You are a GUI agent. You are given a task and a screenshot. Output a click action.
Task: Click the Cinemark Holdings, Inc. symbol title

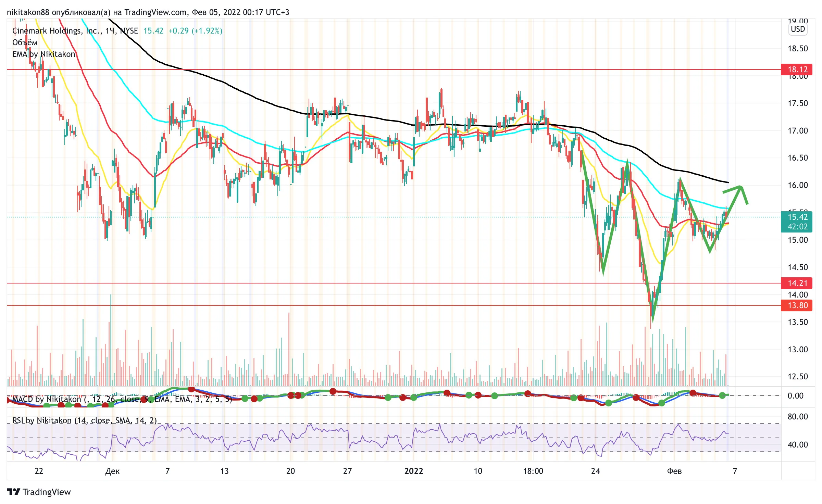pyautogui.click(x=75, y=31)
